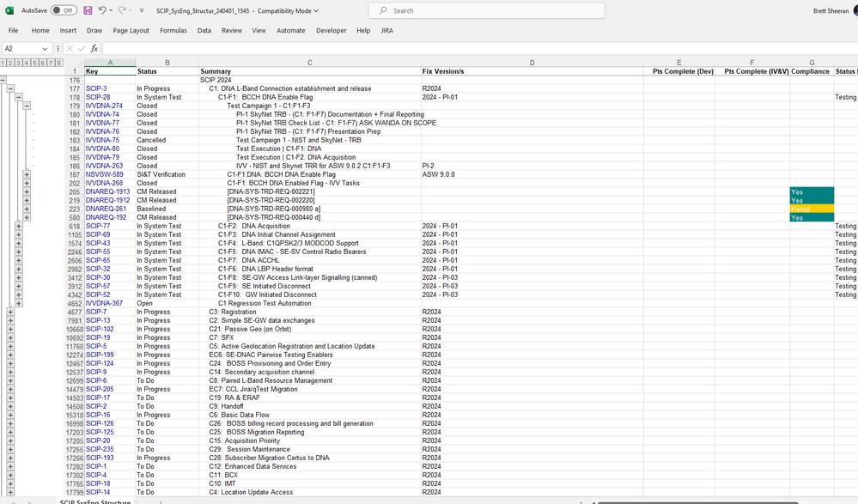Viewport: 858px width, 504px height.
Task: Click the Insert Function fx icon
Action: coord(94,48)
